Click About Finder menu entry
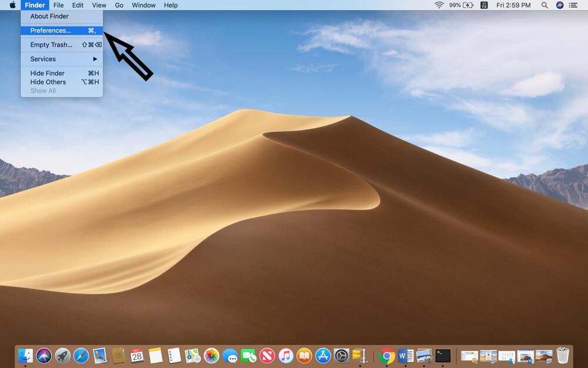The height and width of the screenshot is (368, 588). 49,16
